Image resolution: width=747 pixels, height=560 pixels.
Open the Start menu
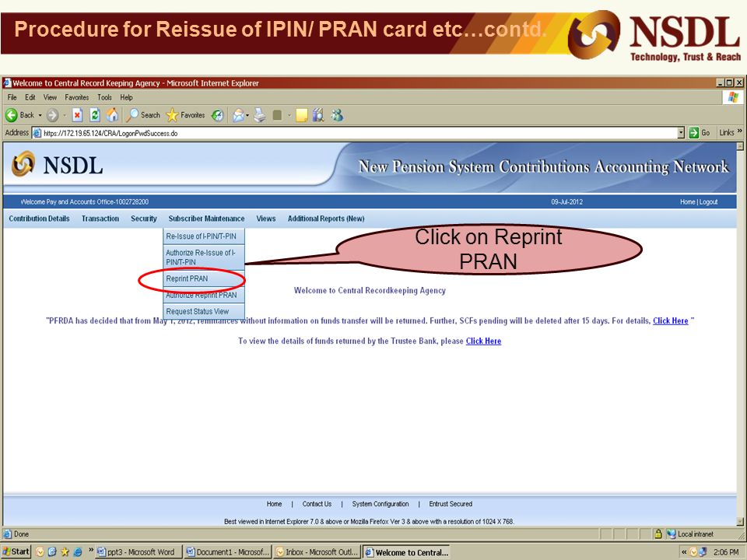point(16,552)
